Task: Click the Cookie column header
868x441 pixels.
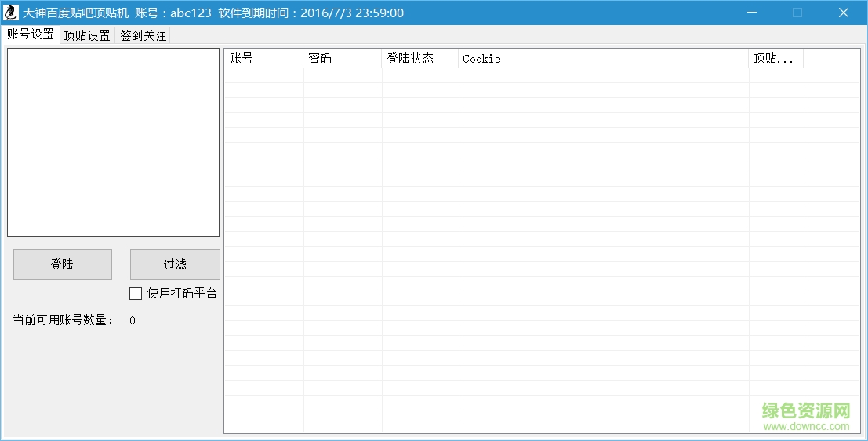Action: click(x=604, y=59)
